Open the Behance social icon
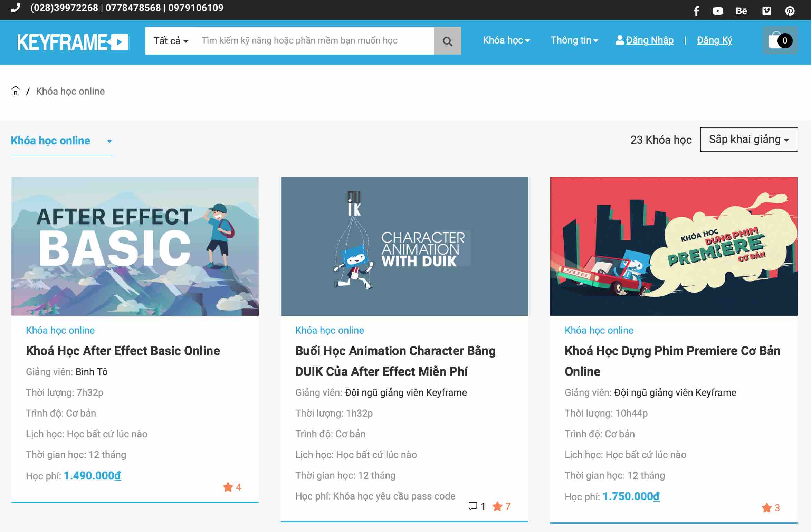The height and width of the screenshot is (532, 811). [741, 11]
